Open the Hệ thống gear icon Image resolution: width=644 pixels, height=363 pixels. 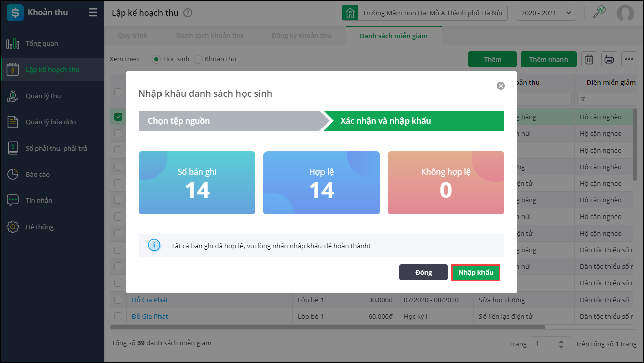click(x=13, y=227)
